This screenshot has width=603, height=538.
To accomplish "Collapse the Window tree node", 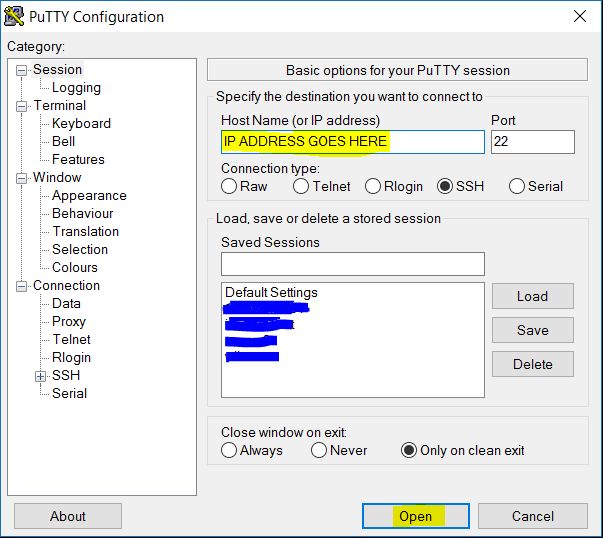I will tap(22, 178).
